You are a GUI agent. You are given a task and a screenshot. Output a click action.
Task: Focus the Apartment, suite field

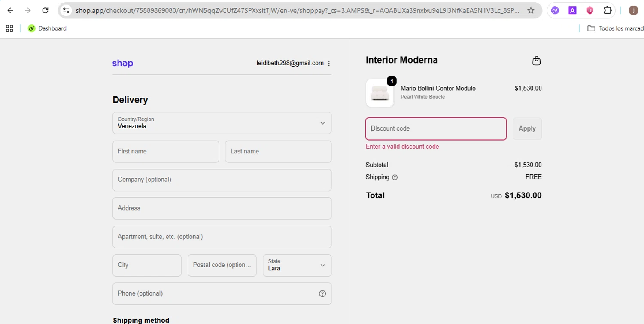(x=222, y=237)
